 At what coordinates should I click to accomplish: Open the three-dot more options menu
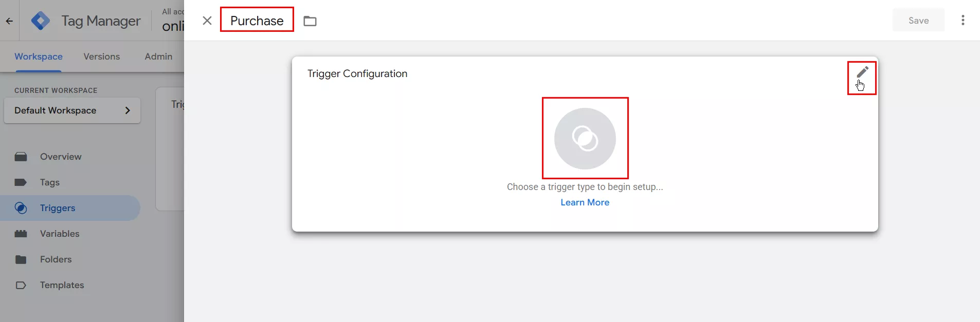963,21
